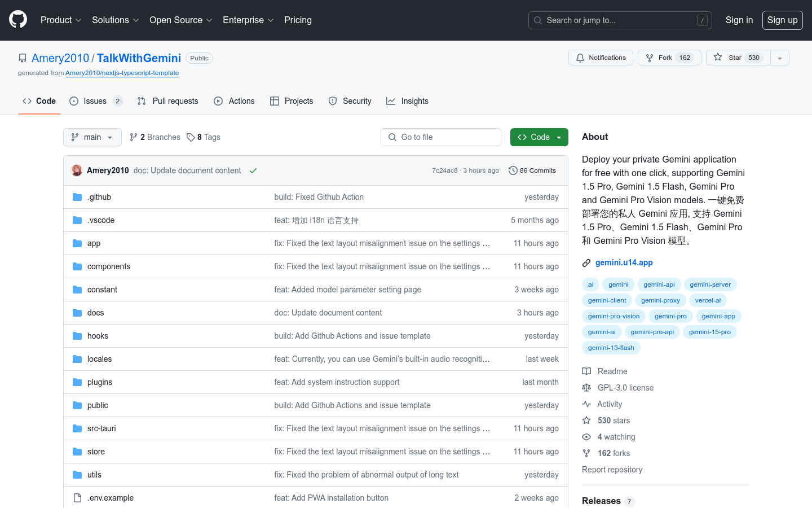
Task: Click the utils folder icon
Action: [x=77, y=475]
